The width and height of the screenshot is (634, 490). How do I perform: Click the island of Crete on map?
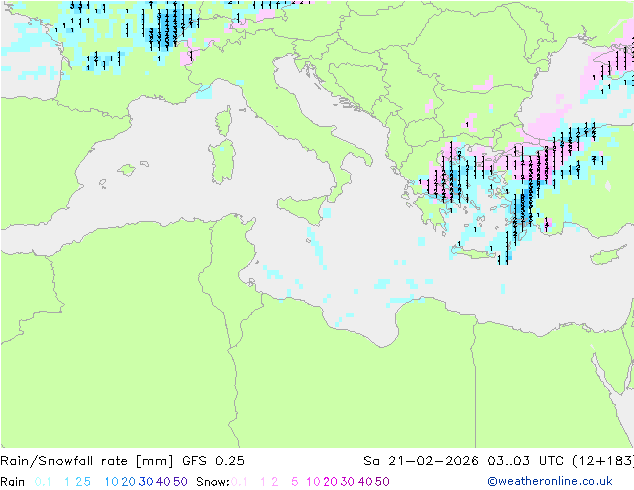pos(472,253)
